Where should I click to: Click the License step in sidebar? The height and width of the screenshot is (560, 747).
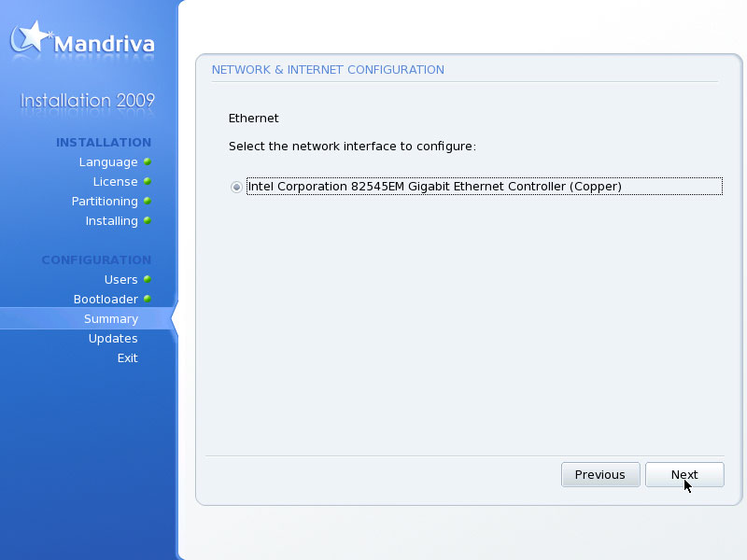coord(115,181)
